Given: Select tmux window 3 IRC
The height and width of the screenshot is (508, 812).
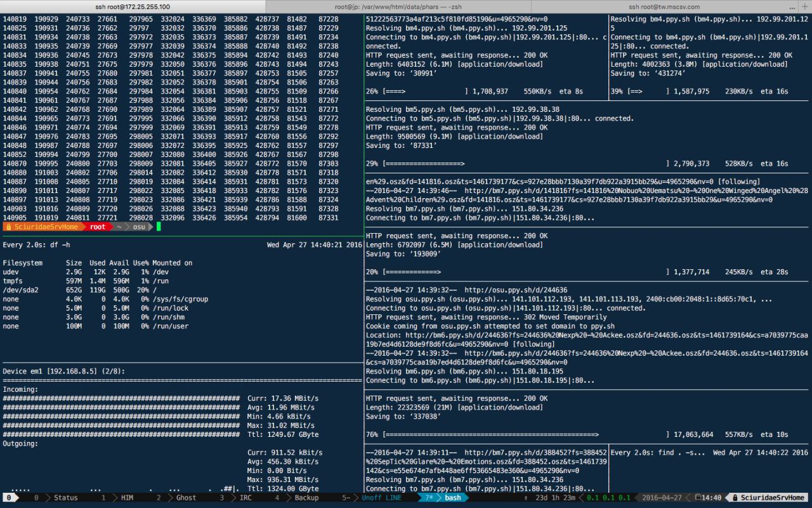Looking at the screenshot, I should 236,498.
